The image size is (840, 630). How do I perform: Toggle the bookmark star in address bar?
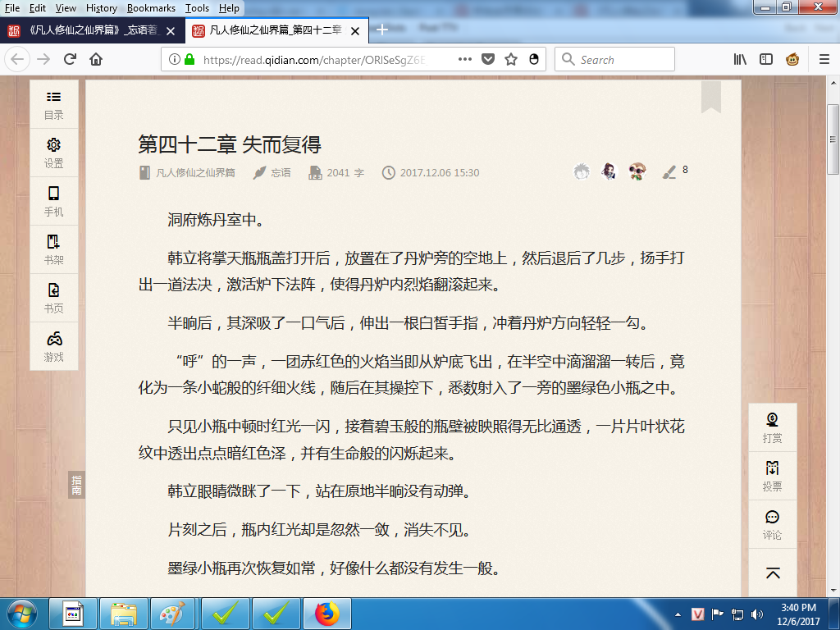(513, 59)
